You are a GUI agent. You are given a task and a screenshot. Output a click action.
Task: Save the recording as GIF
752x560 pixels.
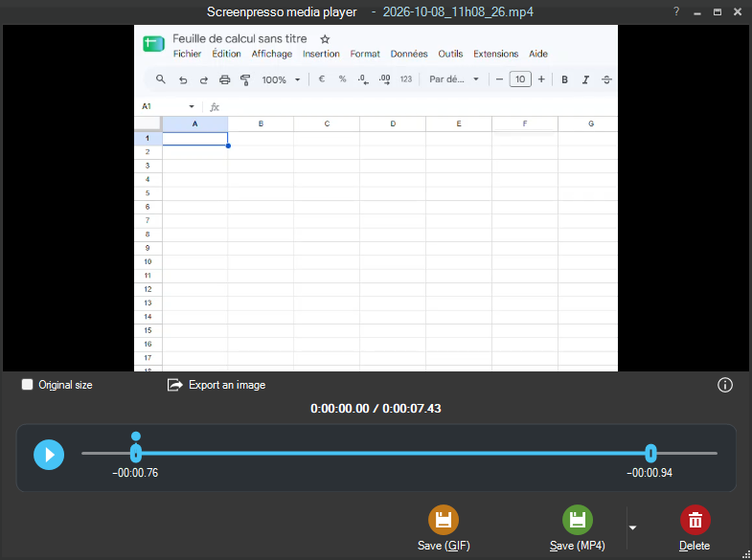click(x=444, y=527)
